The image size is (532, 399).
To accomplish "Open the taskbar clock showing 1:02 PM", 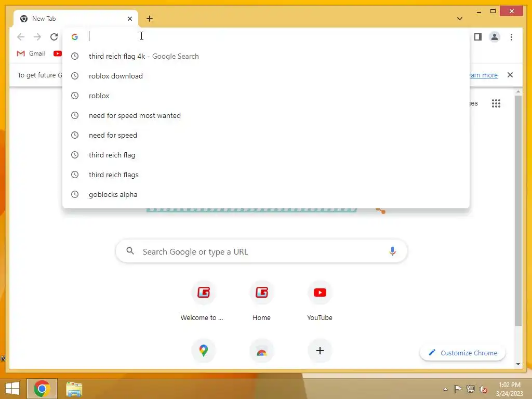I will [509, 389].
